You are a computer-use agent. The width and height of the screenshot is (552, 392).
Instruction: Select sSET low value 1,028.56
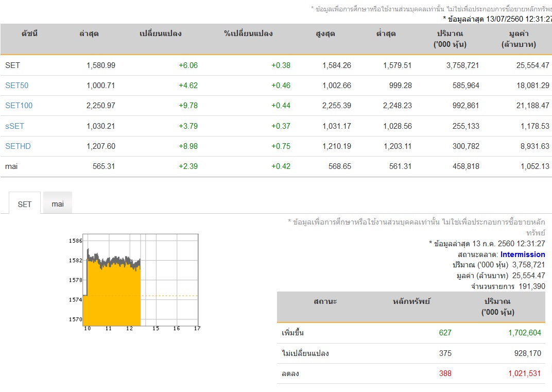397,126
